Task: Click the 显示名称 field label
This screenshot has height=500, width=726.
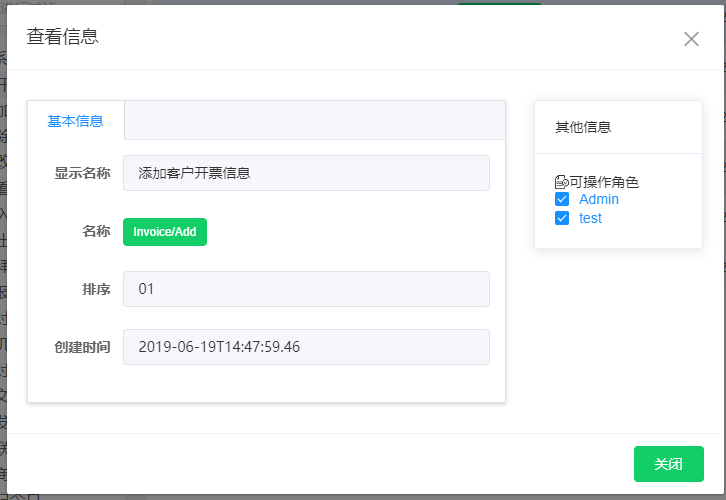Action: click(82, 173)
